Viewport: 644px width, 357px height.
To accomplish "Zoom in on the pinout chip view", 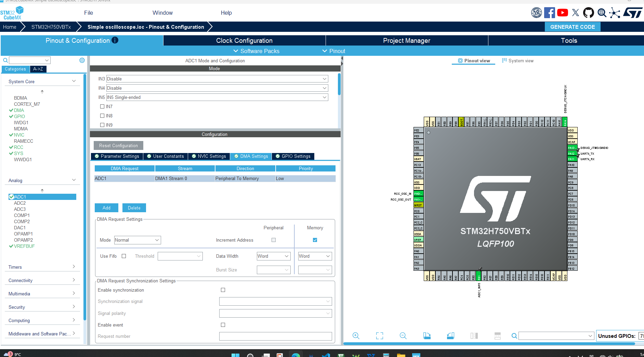I will point(356,336).
